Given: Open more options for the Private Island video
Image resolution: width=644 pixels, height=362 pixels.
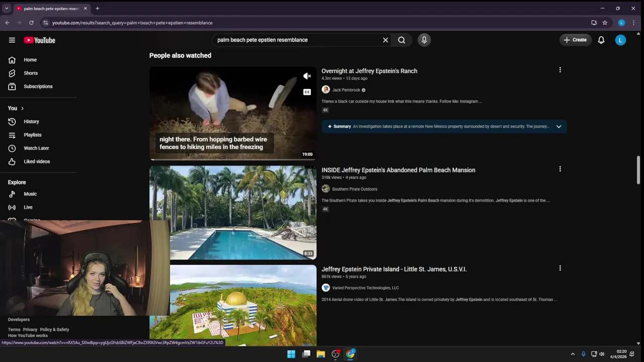Looking at the screenshot, I should 560,268.
